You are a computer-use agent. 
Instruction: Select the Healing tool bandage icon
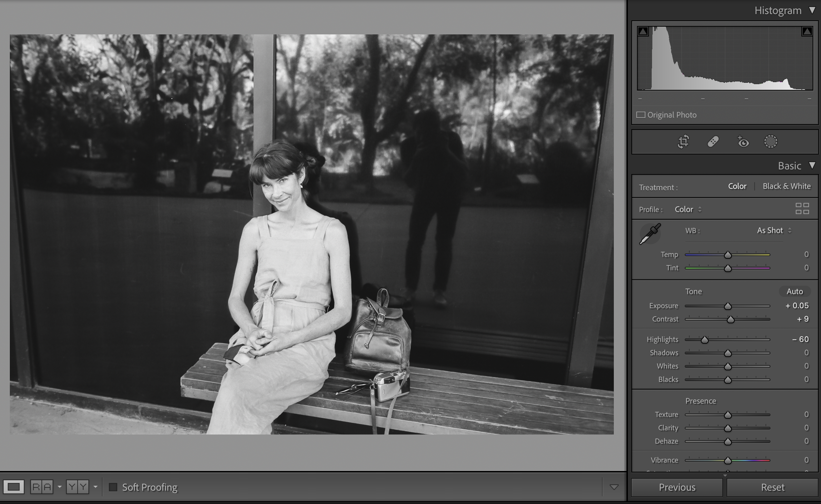pyautogui.click(x=713, y=142)
